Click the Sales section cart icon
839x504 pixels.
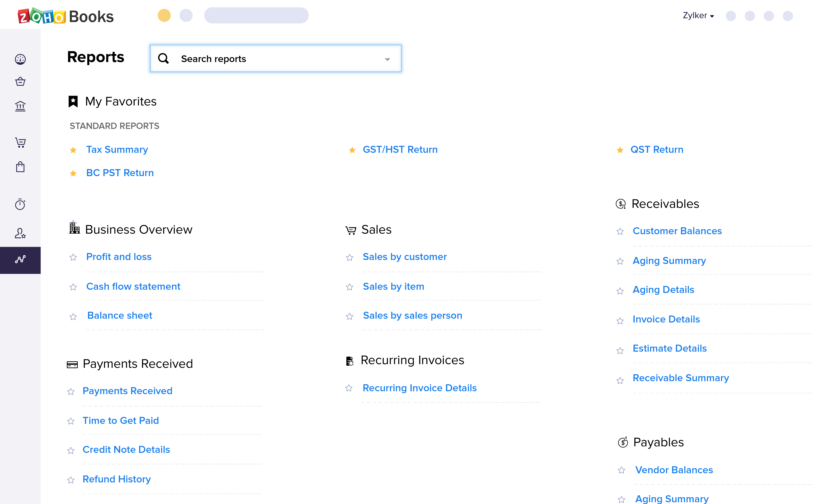pos(351,230)
